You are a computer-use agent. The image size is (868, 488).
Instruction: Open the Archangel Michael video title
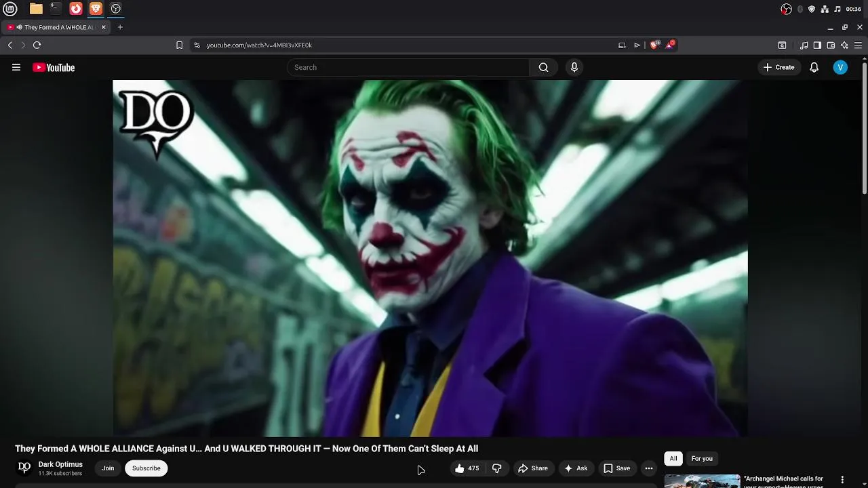(x=783, y=482)
